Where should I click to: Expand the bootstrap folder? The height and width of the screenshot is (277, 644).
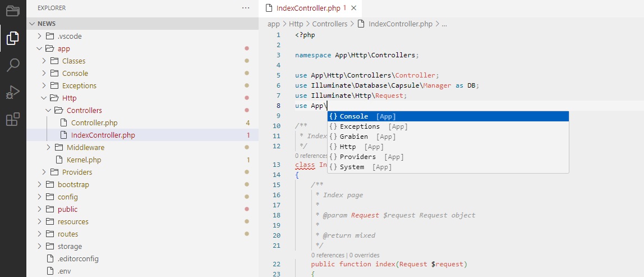(40, 185)
